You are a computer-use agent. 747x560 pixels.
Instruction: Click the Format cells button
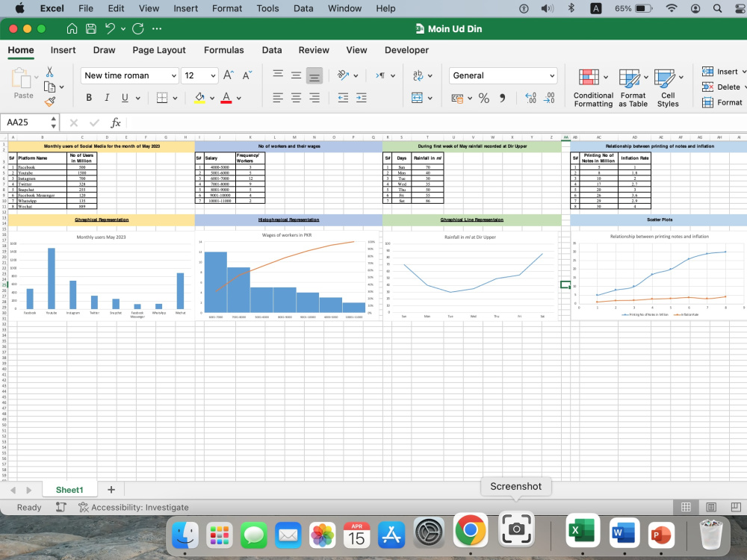click(x=722, y=102)
